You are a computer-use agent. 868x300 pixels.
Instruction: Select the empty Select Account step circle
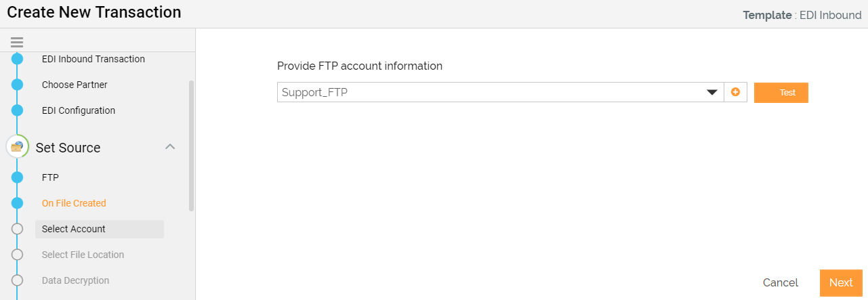(18, 229)
